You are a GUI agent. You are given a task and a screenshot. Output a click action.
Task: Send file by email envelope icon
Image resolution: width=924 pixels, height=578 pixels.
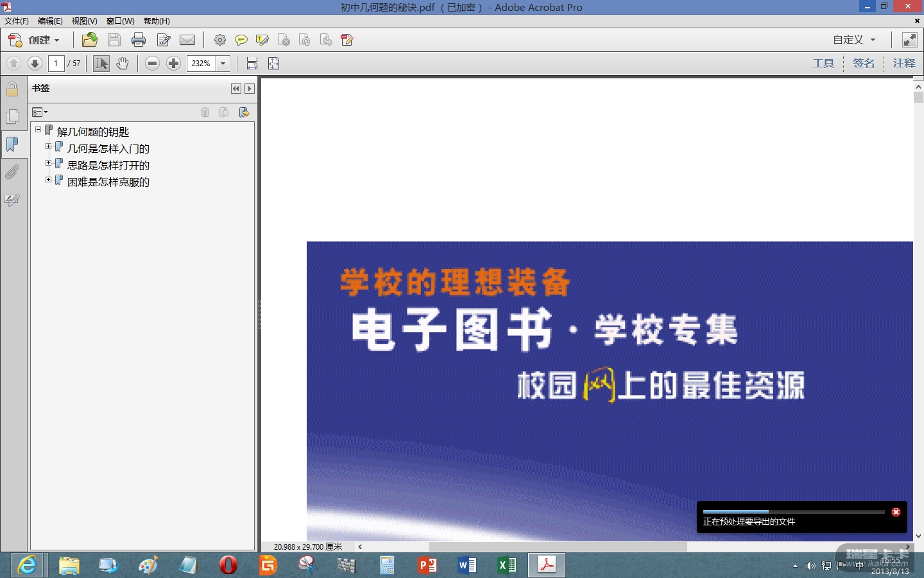pyautogui.click(x=187, y=40)
